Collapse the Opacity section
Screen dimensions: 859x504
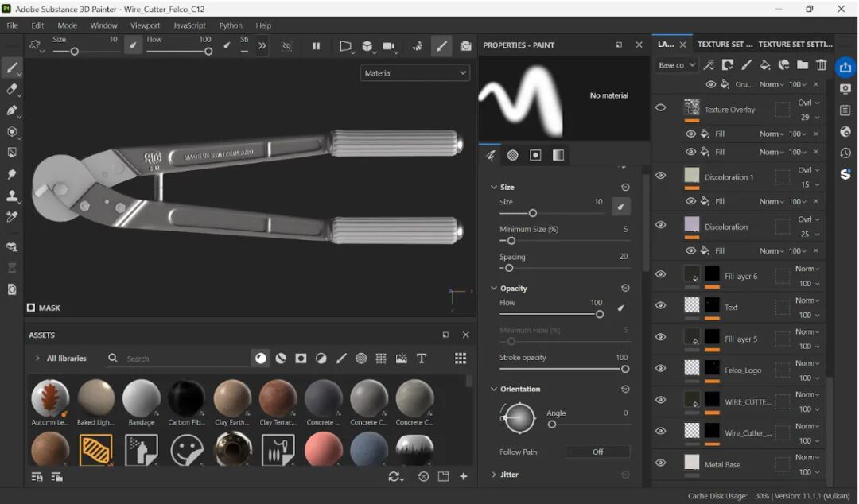[x=494, y=288]
